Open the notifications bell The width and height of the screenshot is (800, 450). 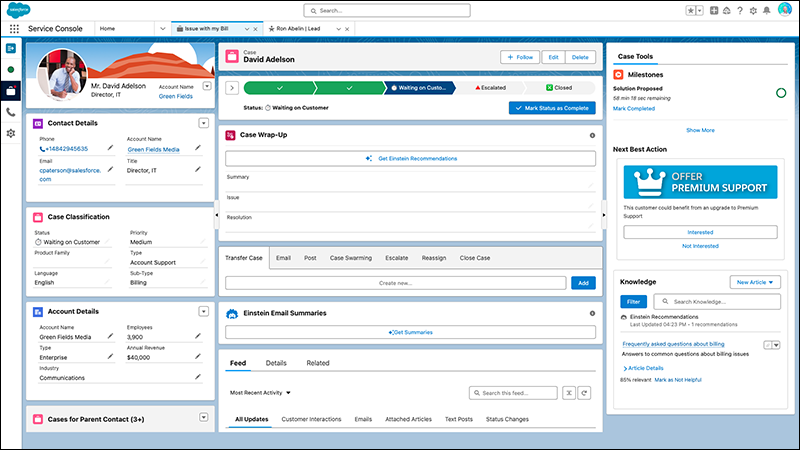(765, 10)
